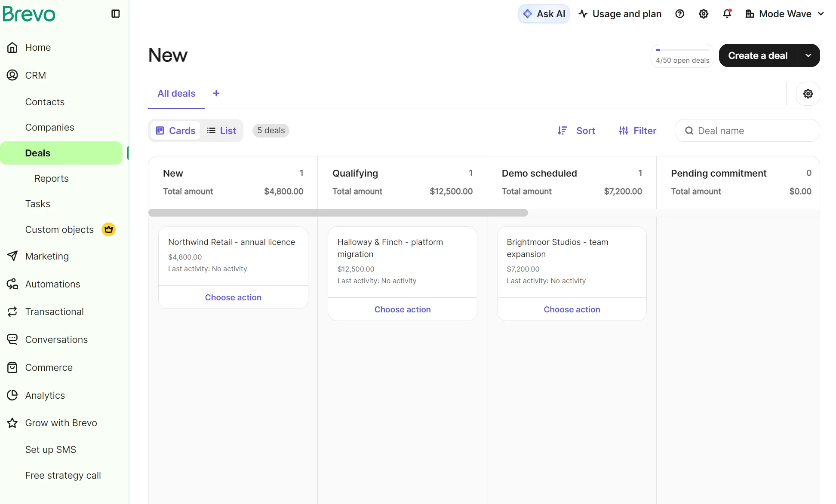
Task: Open Custom objects in the sidebar
Action: tap(59, 229)
